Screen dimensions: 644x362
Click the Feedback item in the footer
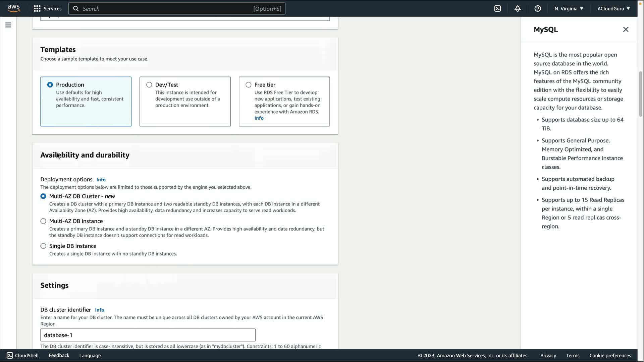tap(59, 355)
